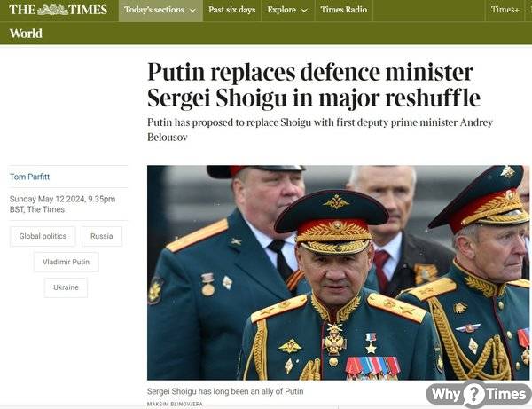This screenshot has height=409, width=532.
Task: Select the Vladimir Putin topic tag
Action: (x=66, y=262)
